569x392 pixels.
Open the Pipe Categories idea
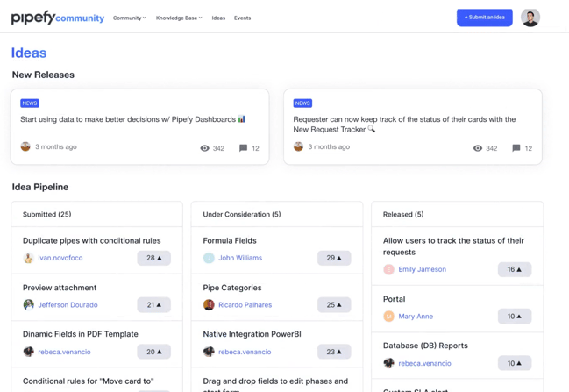(x=232, y=288)
